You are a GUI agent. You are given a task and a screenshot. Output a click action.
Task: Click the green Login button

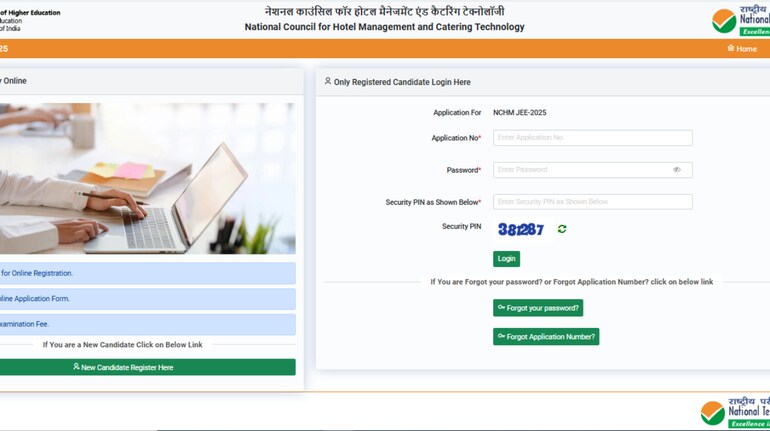click(506, 259)
